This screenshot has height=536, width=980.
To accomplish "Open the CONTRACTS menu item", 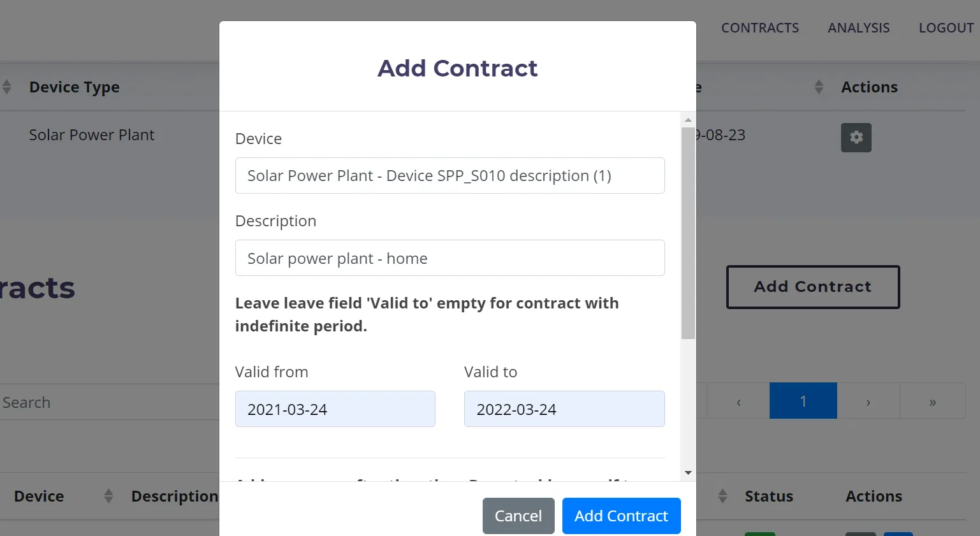I will pos(759,28).
